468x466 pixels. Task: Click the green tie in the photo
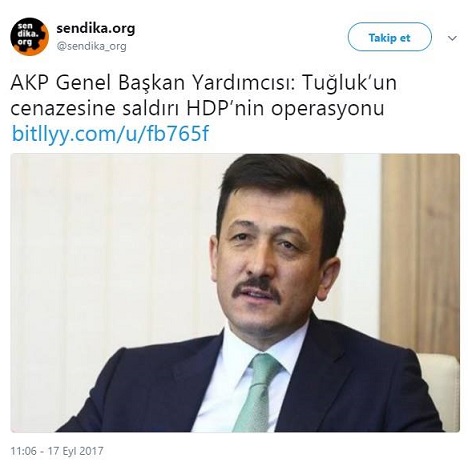(258, 392)
